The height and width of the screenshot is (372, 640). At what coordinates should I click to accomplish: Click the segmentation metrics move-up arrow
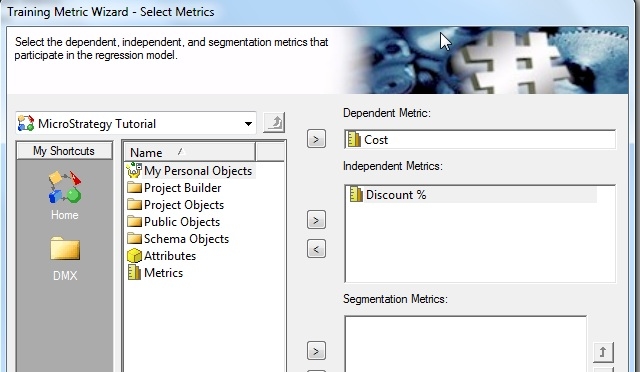tap(603, 352)
